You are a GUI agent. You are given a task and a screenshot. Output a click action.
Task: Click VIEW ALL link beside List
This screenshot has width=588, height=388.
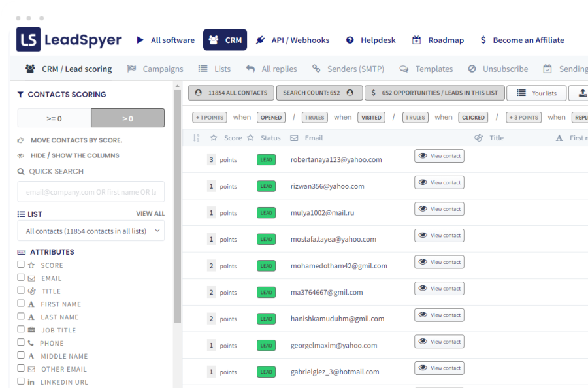[x=150, y=214]
